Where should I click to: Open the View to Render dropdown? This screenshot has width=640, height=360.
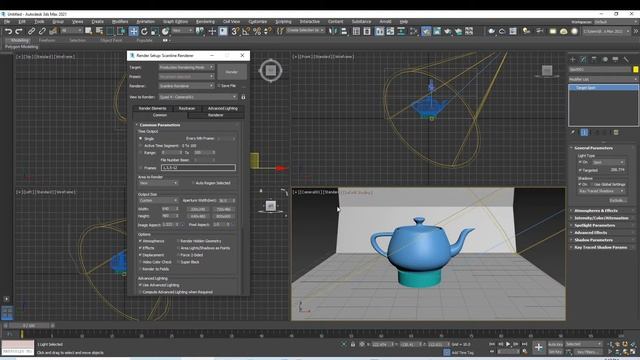tap(198, 97)
